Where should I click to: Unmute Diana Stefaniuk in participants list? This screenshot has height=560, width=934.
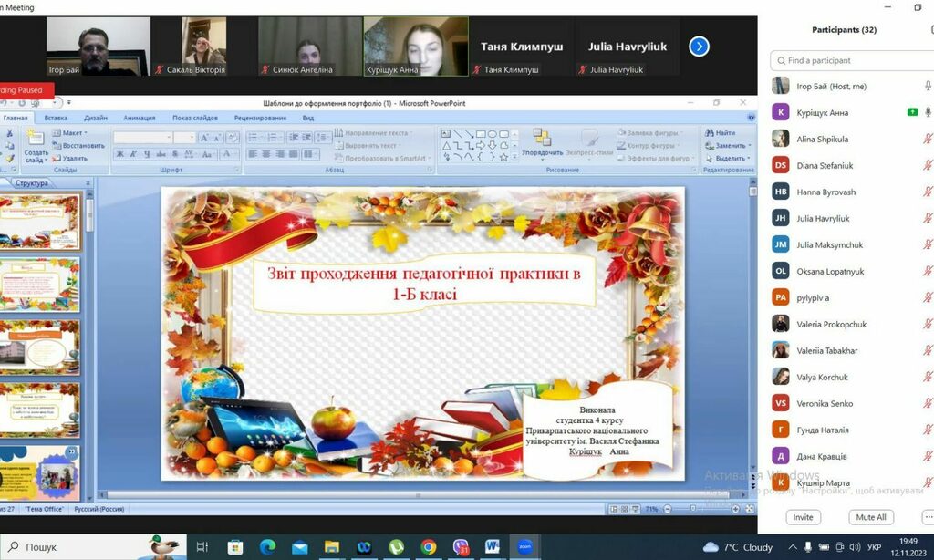(928, 165)
